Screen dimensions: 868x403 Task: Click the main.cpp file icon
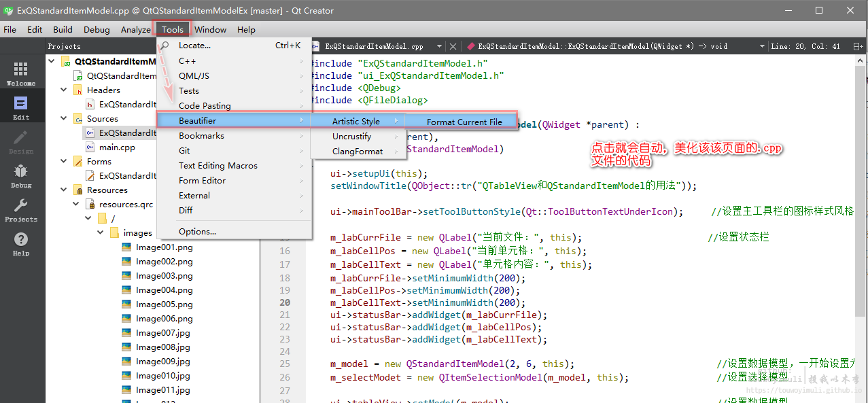pos(90,147)
